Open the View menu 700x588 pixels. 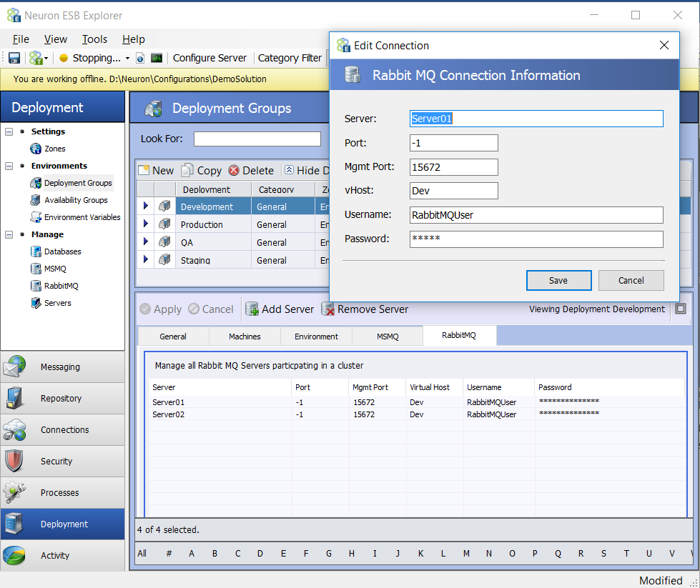(55, 39)
